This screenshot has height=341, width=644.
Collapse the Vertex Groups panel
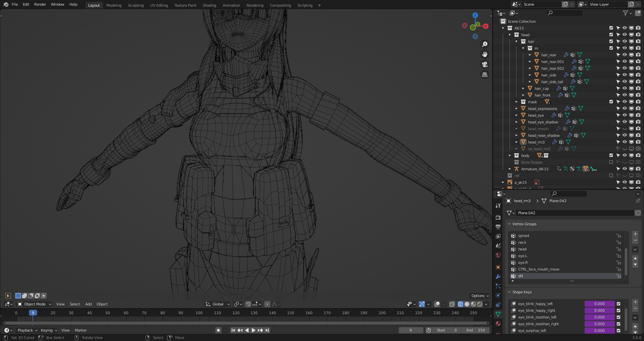click(x=510, y=224)
